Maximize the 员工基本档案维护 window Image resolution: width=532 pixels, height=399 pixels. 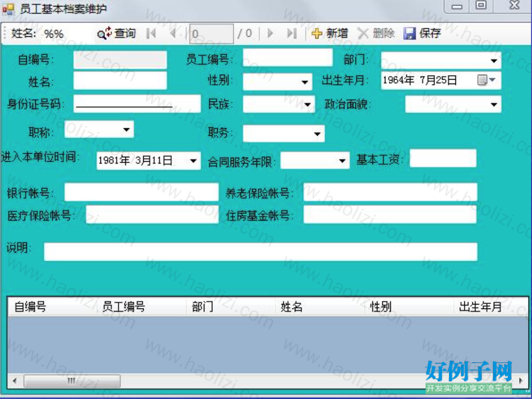481,6
